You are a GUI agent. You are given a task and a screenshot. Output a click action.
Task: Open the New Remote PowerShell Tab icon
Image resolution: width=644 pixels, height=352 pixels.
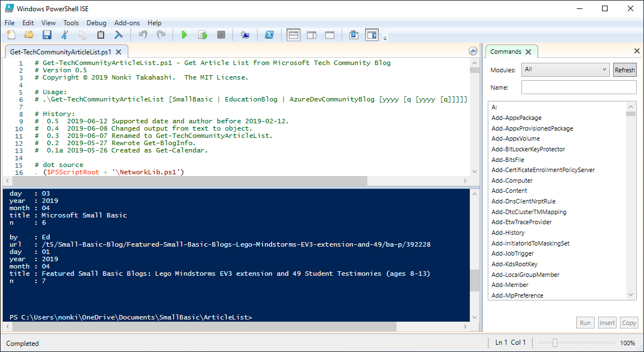[x=245, y=34]
